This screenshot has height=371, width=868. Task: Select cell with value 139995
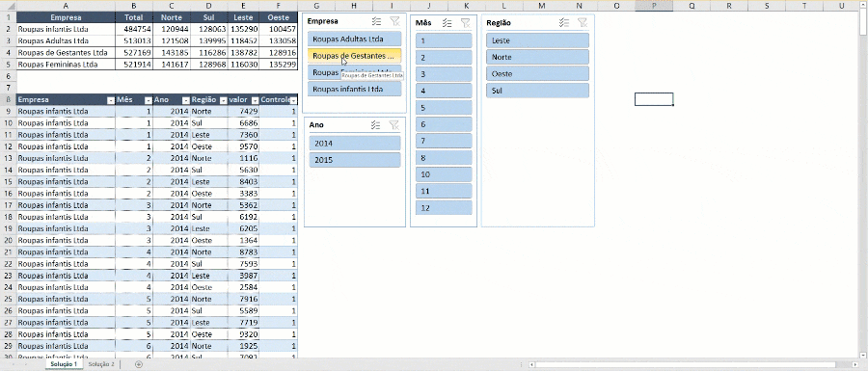coord(209,40)
